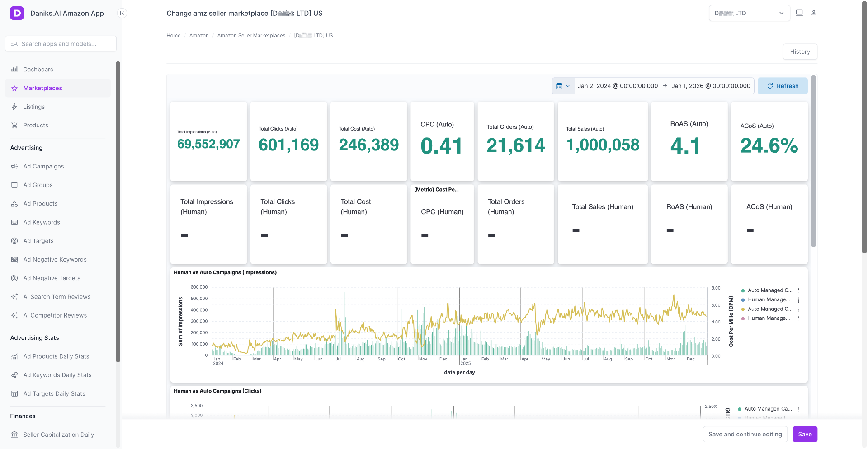Click the Ad Products shapes icon
This screenshot has width=868, height=449.
pyautogui.click(x=14, y=204)
